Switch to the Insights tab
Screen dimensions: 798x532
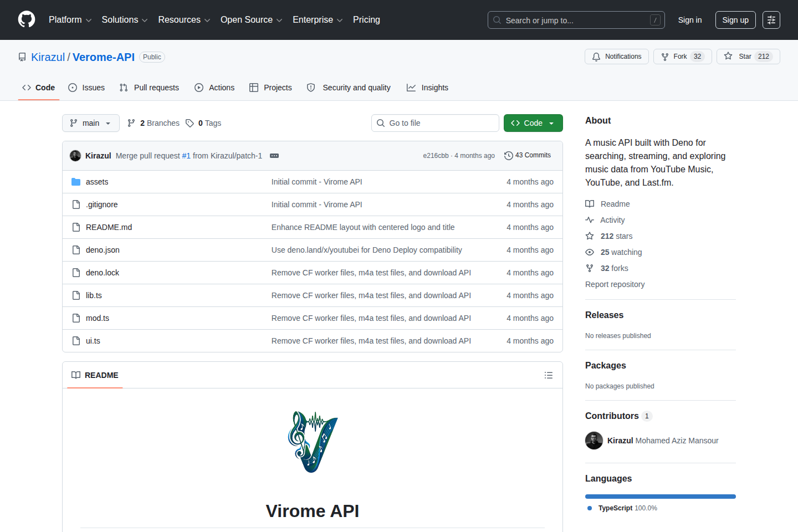coord(427,88)
